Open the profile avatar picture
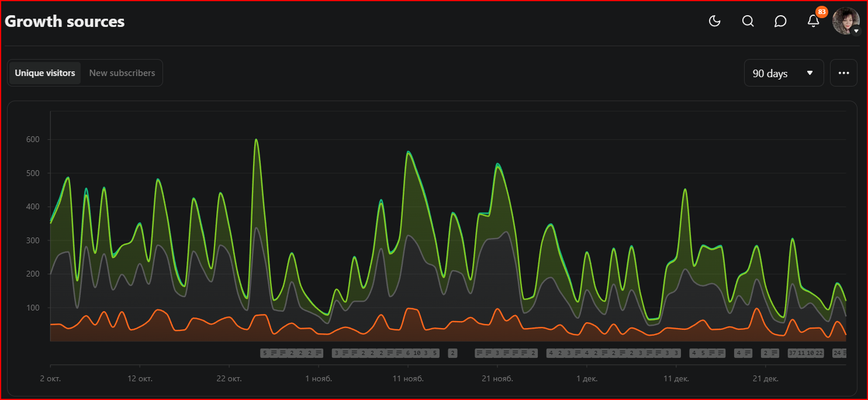Screen dimensions: 868x400 846,20
